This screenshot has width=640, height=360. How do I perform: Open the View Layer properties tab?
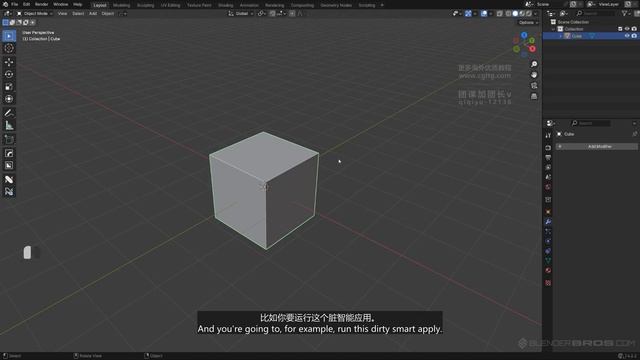click(x=548, y=167)
